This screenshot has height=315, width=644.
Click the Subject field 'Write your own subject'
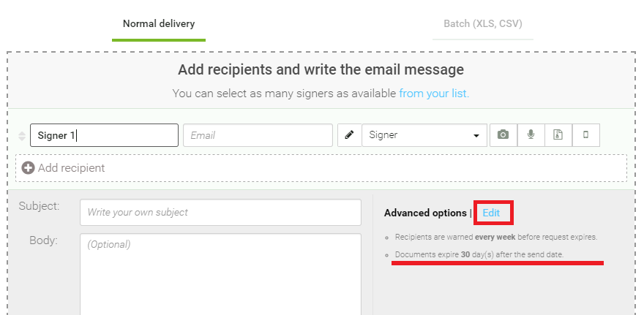tap(220, 213)
